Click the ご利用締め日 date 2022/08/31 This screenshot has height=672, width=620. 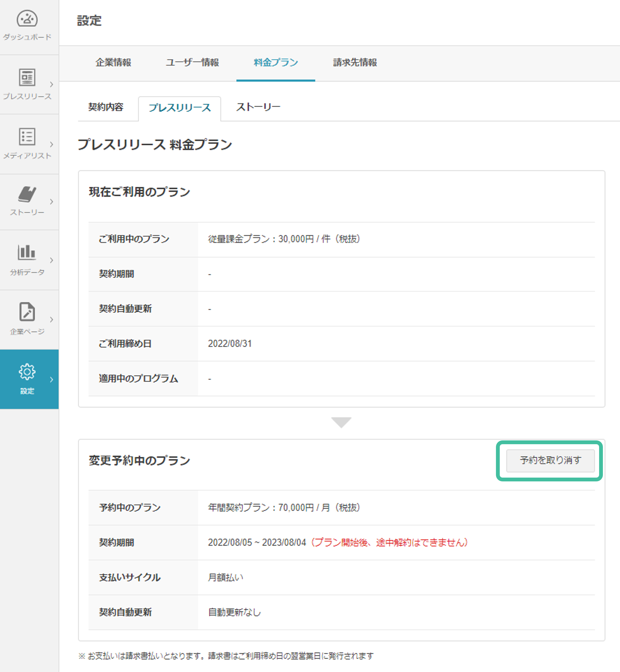230,343
